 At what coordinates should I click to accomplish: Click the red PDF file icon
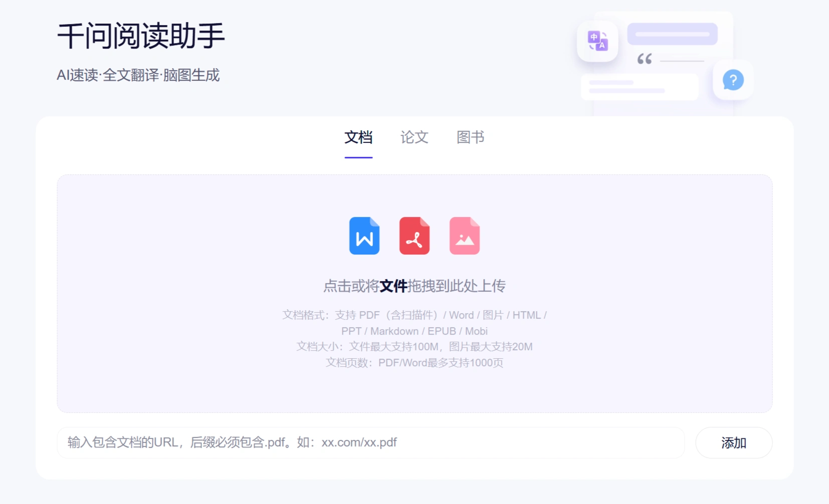[x=414, y=235]
